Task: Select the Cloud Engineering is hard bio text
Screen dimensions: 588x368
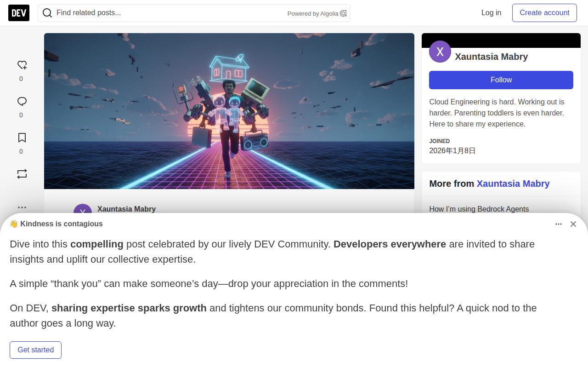Action: point(497,113)
